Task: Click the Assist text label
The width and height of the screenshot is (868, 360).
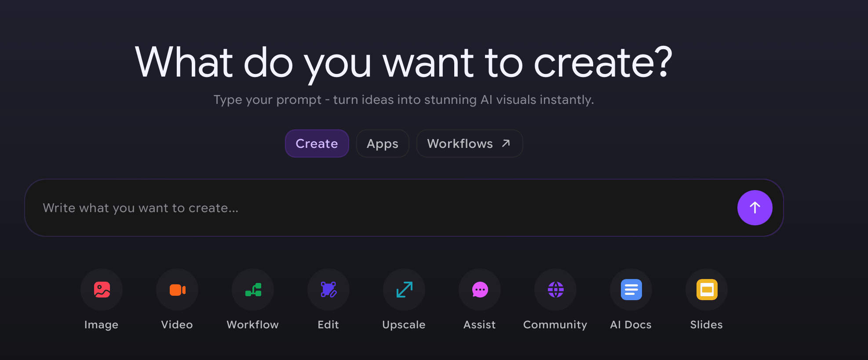Action: (x=479, y=325)
